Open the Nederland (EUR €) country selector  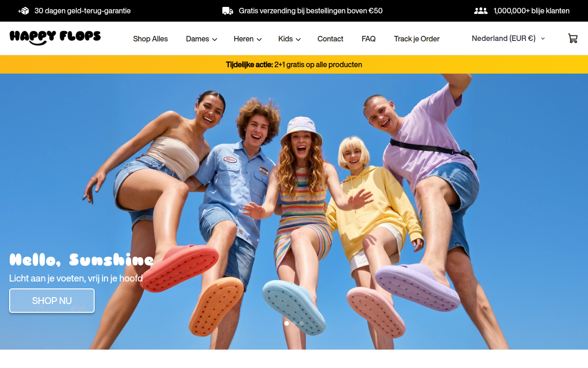(509, 39)
